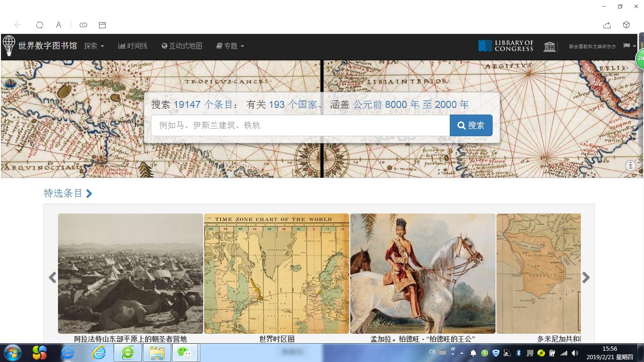644x362 pixels.
Task: Click the Bluetooth tray icon
Action: (x=519, y=353)
